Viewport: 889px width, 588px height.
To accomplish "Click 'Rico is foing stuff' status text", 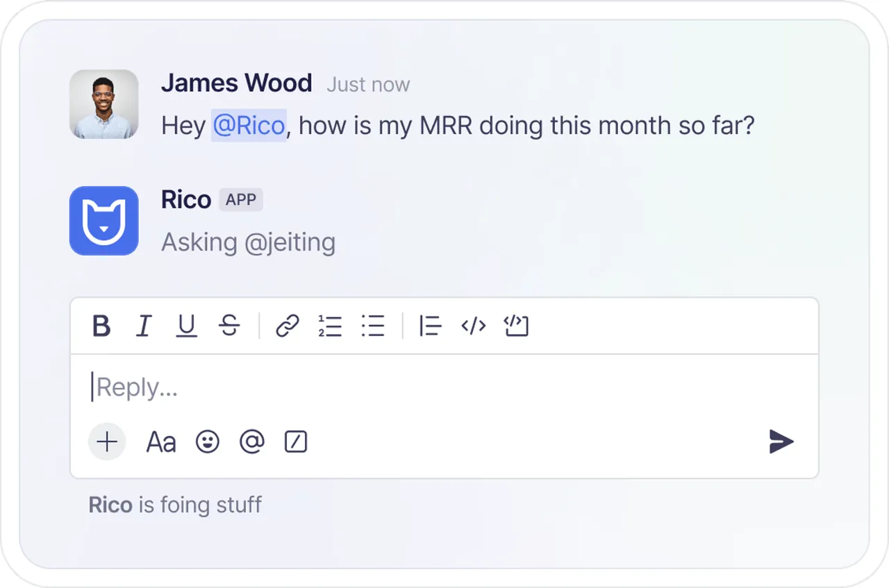I will click(x=175, y=505).
